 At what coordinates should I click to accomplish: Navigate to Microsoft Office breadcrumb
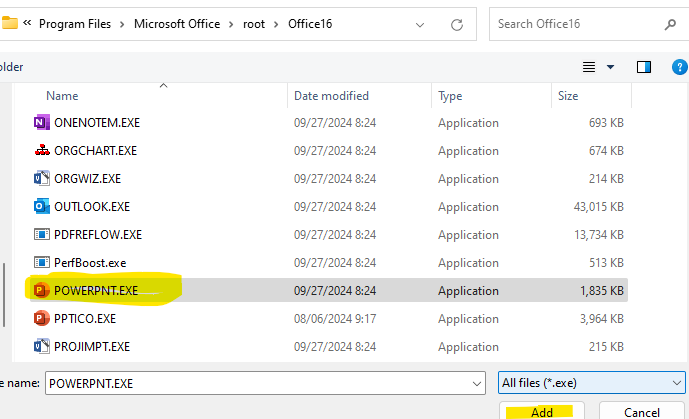click(177, 24)
